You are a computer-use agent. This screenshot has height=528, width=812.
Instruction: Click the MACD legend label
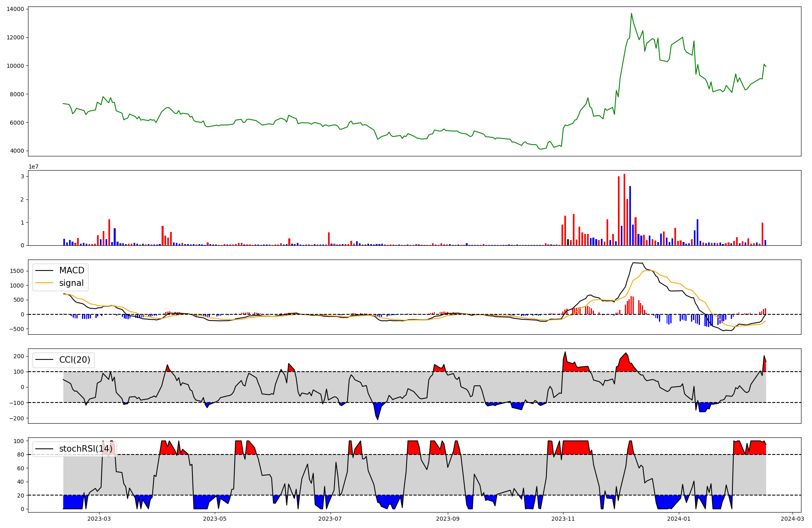72,270
